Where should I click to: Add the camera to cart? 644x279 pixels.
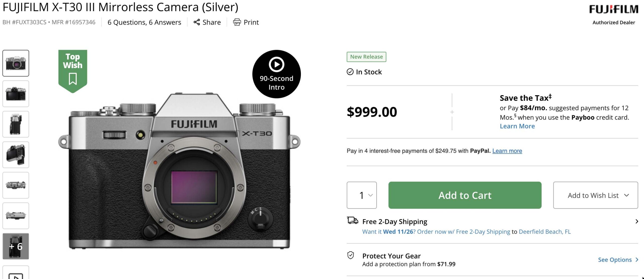pyautogui.click(x=465, y=195)
